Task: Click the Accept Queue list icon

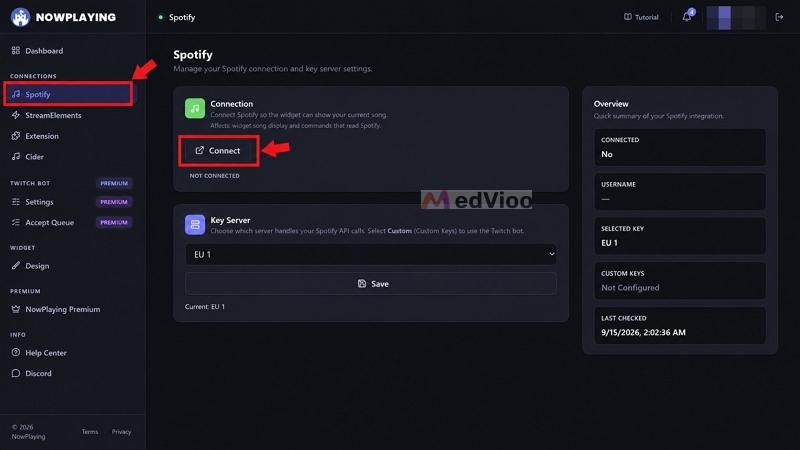Action: click(16, 222)
